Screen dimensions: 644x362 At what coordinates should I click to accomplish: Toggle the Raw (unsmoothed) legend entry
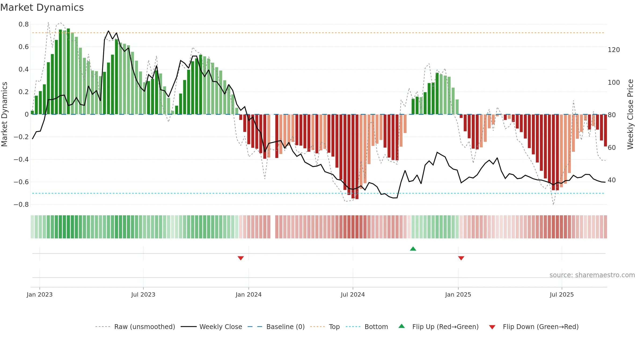pos(135,327)
